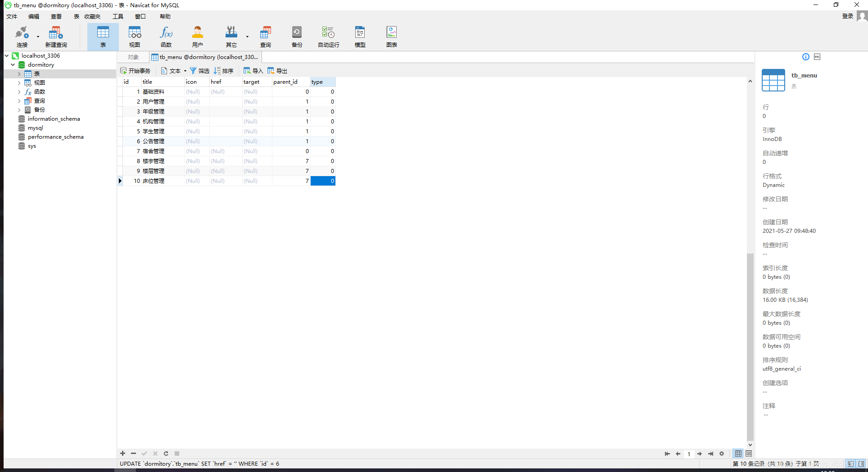Select the tb_menu @dormitory tab

pos(205,57)
